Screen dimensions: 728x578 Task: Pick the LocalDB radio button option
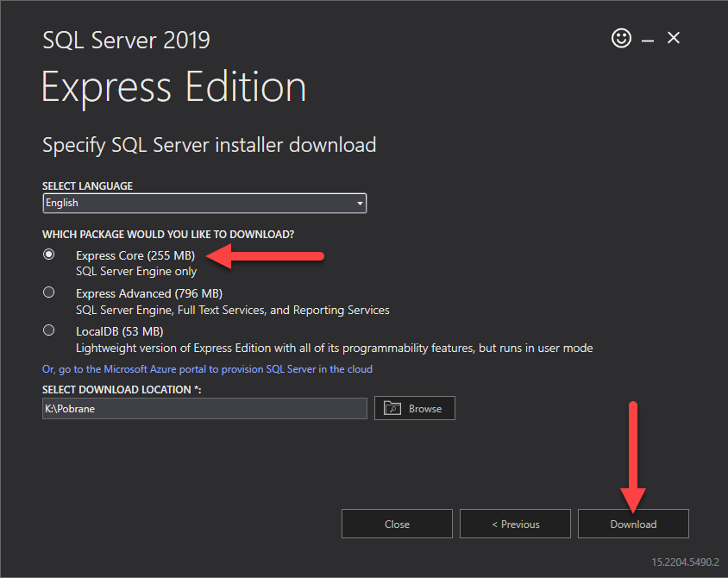pyautogui.click(x=49, y=330)
